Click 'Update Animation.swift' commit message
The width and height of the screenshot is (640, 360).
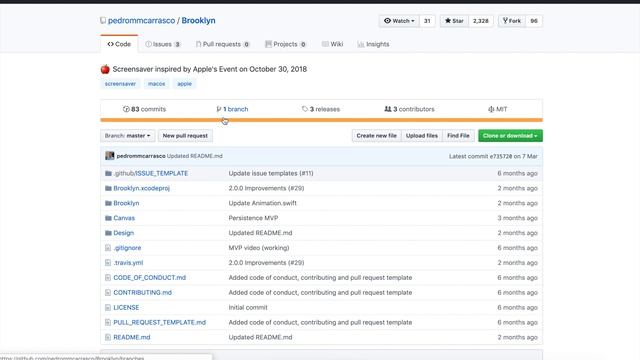[x=262, y=203]
